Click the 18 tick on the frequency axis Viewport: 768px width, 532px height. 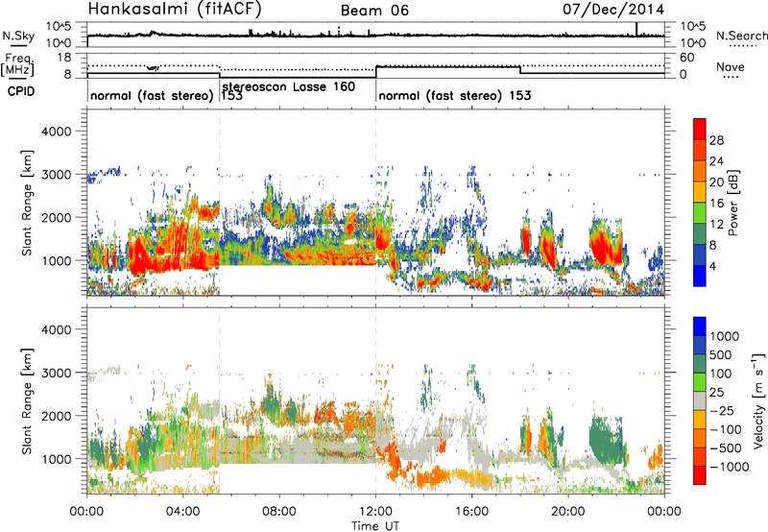coord(64,58)
